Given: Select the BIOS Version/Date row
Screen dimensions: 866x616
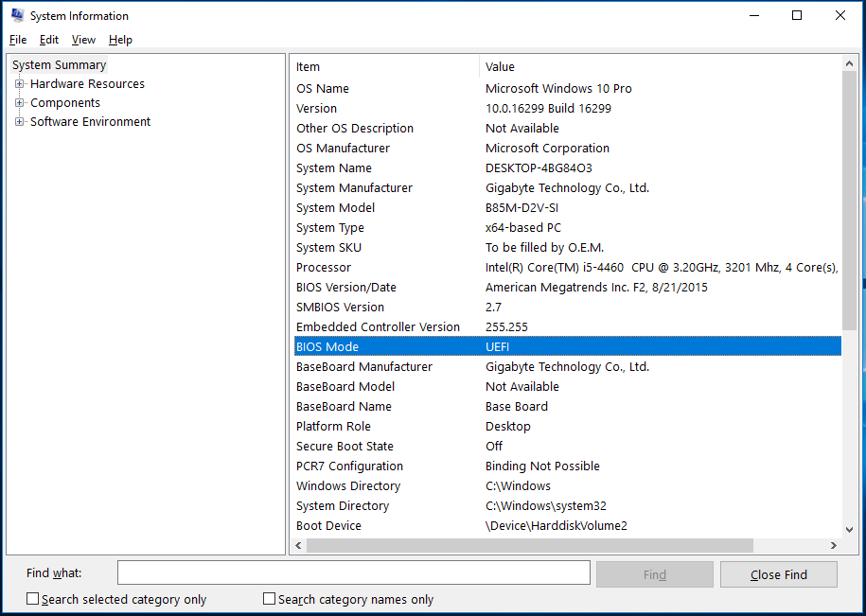Looking at the screenshot, I should click(x=567, y=287).
